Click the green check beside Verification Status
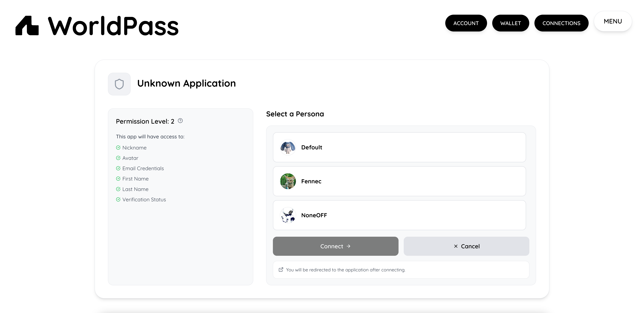The height and width of the screenshot is (313, 644). 118,199
